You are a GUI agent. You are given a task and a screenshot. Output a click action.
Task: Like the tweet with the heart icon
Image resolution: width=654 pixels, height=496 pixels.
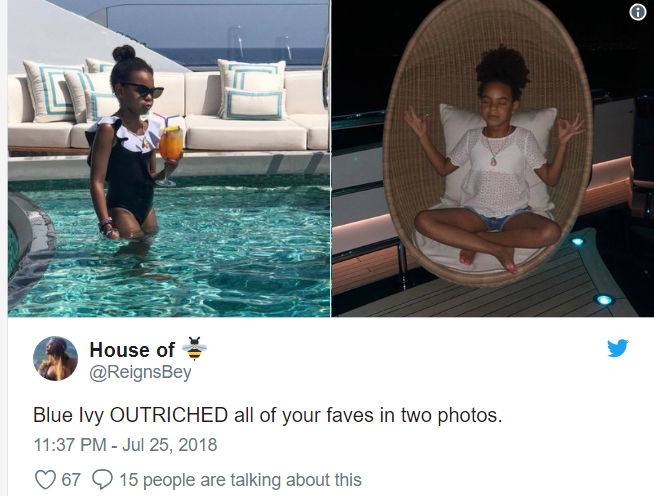[45, 480]
